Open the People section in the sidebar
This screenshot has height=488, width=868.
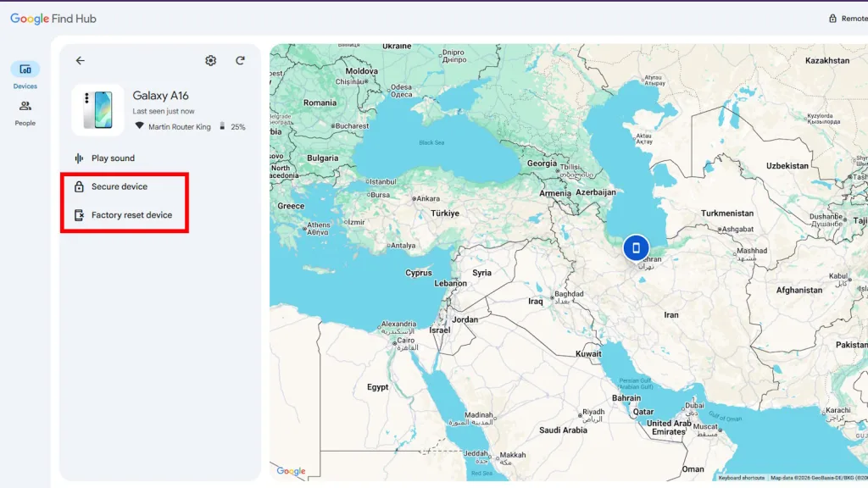(24, 108)
